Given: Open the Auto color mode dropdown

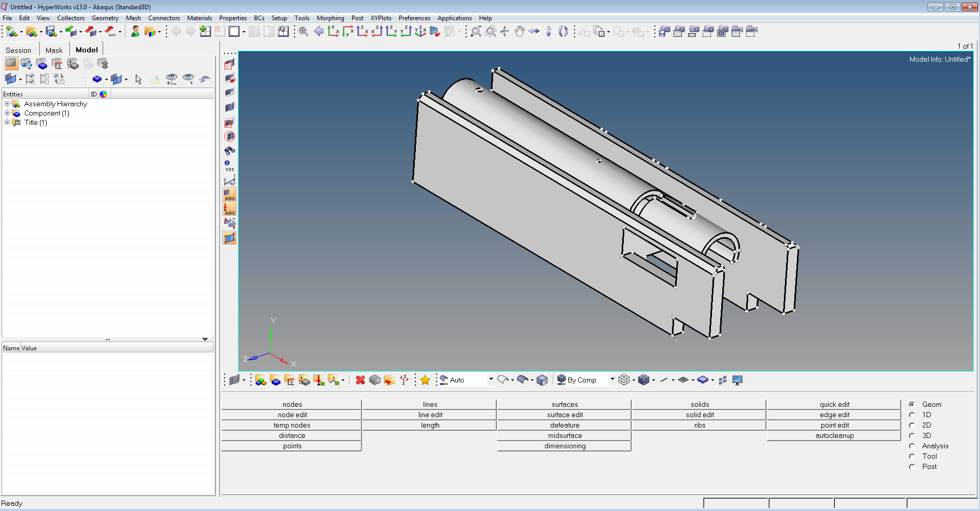Looking at the screenshot, I should pyautogui.click(x=491, y=380).
